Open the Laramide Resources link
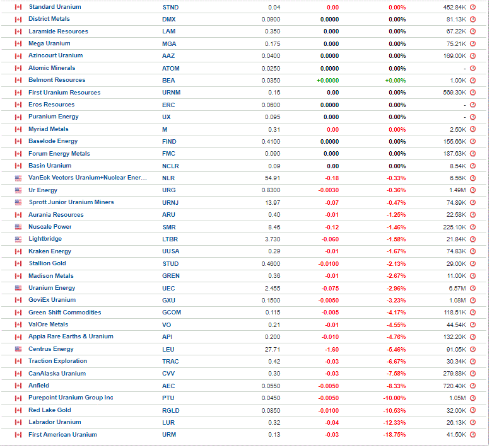The height and width of the screenshot is (448, 492). click(x=58, y=32)
